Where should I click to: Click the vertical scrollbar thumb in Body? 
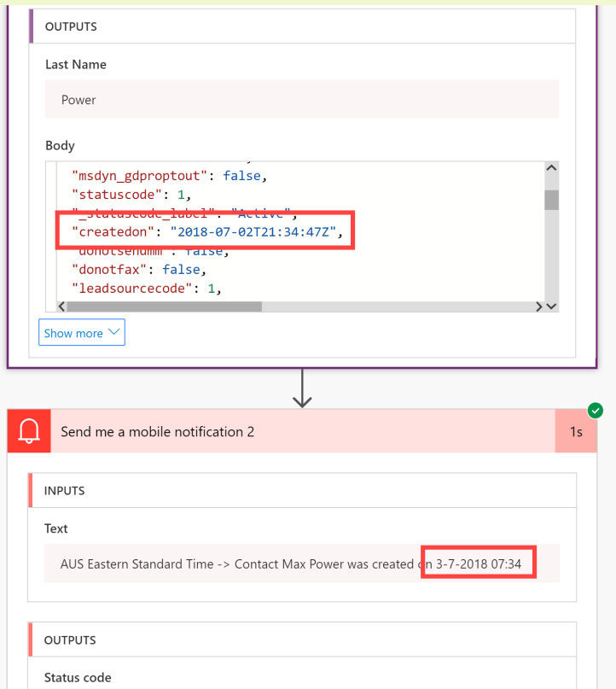[x=551, y=199]
